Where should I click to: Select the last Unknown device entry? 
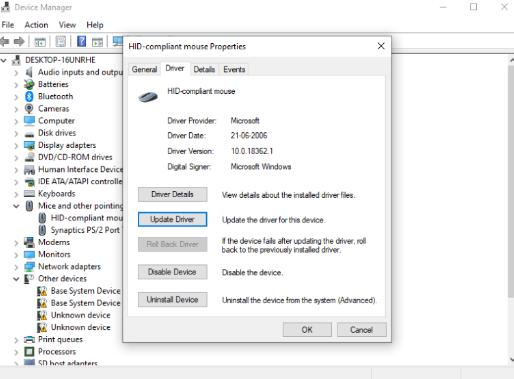tap(74, 327)
